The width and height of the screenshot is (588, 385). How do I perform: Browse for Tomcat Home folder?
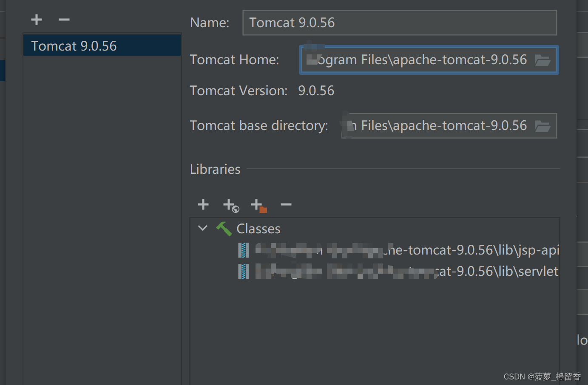pyautogui.click(x=543, y=60)
